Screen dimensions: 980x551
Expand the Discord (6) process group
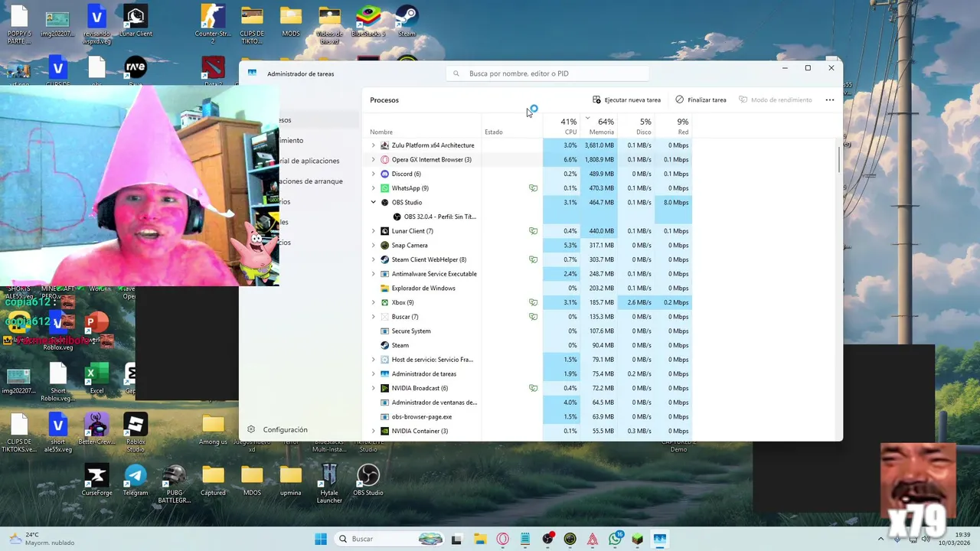pos(374,174)
